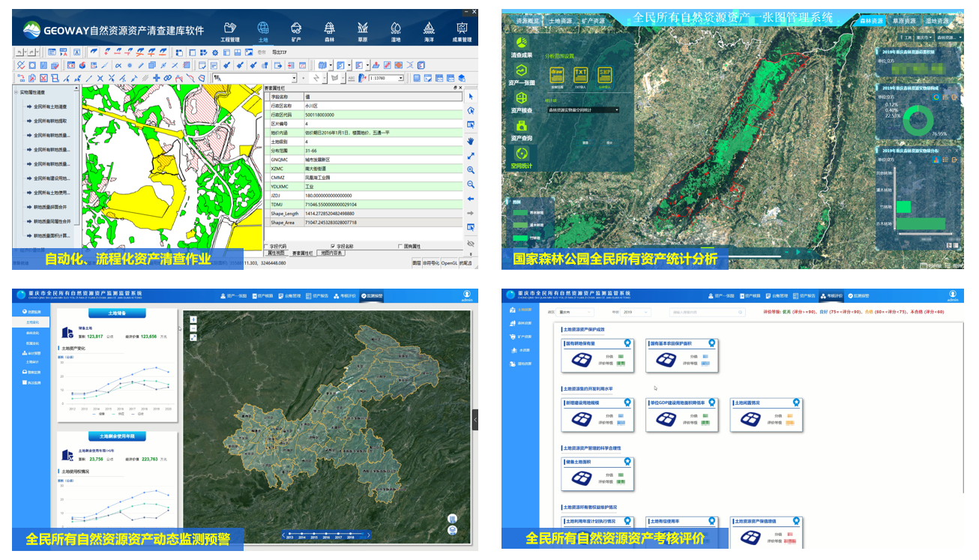Open 清查成果 sidebar icon in 一张图 system

click(x=522, y=47)
